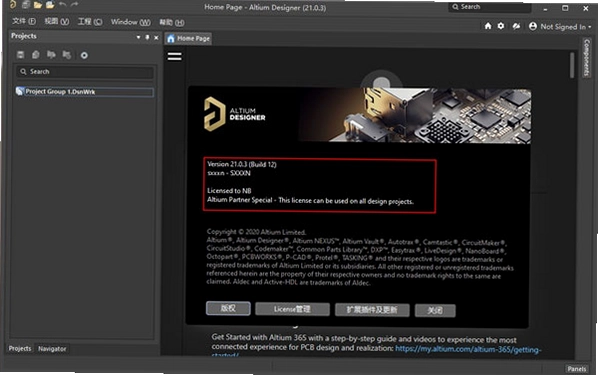Click the Undo arrow in title bar

(x=63, y=5)
